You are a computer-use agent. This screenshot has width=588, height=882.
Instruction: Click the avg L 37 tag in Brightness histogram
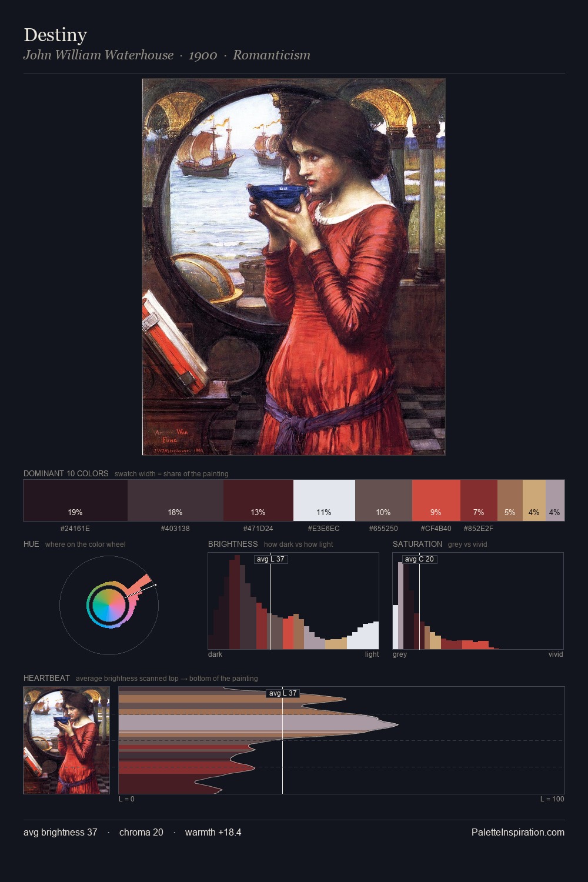270,559
